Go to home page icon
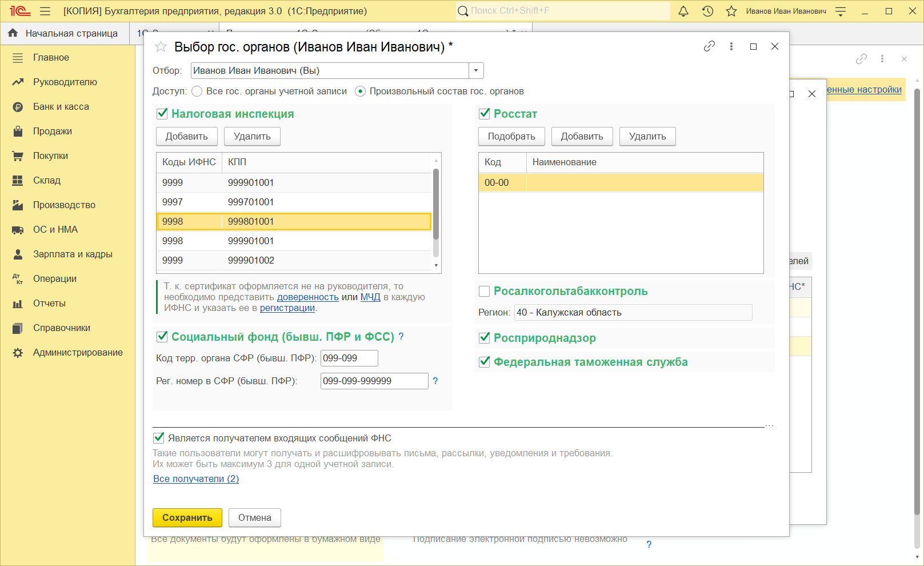 point(13,33)
